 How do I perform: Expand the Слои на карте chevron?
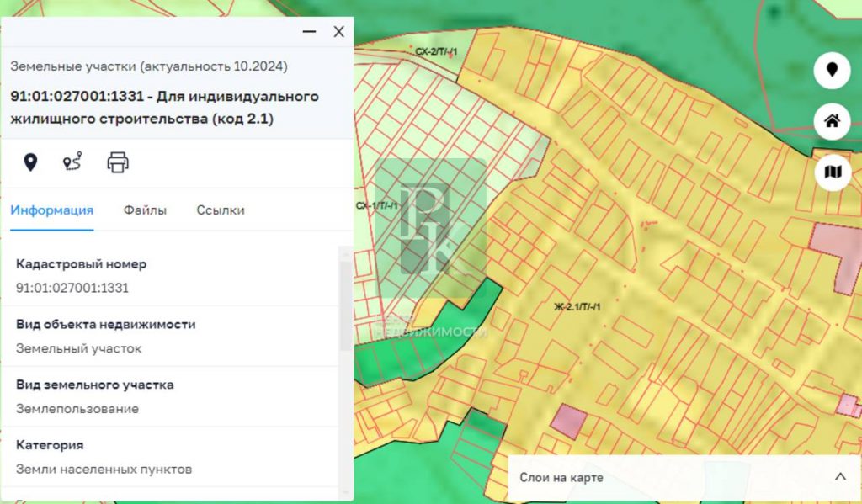(839, 477)
